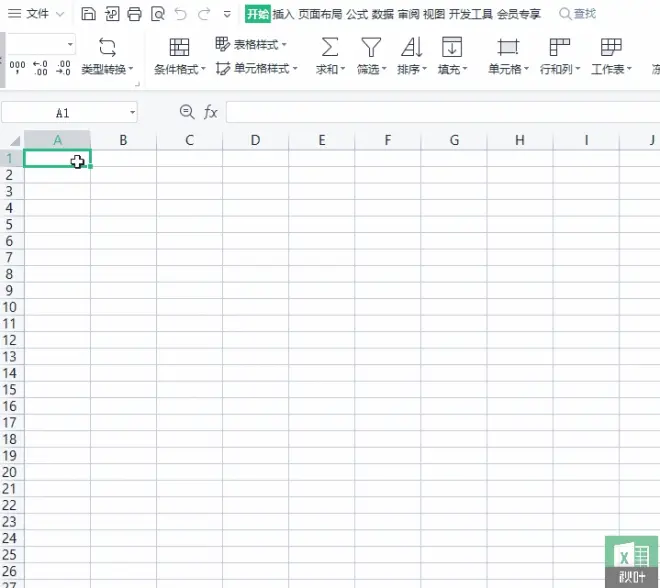660x588 pixels.
Task: Click cell C5
Action: [189, 225]
